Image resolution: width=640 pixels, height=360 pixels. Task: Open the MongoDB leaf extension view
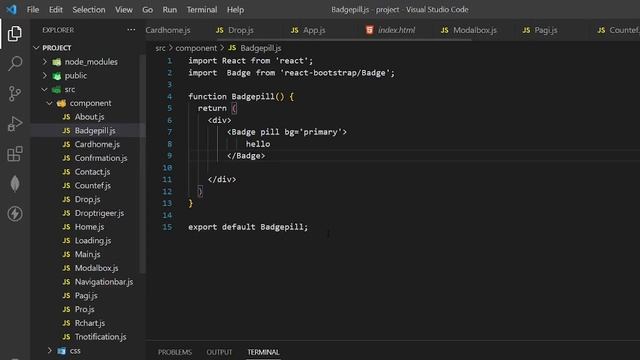tap(15, 184)
